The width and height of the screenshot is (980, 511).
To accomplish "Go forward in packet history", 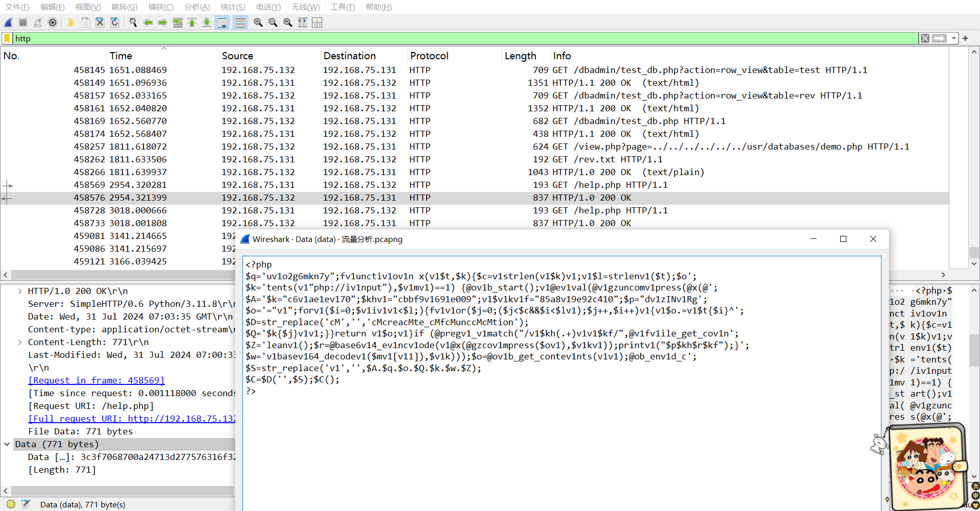I will tap(163, 22).
